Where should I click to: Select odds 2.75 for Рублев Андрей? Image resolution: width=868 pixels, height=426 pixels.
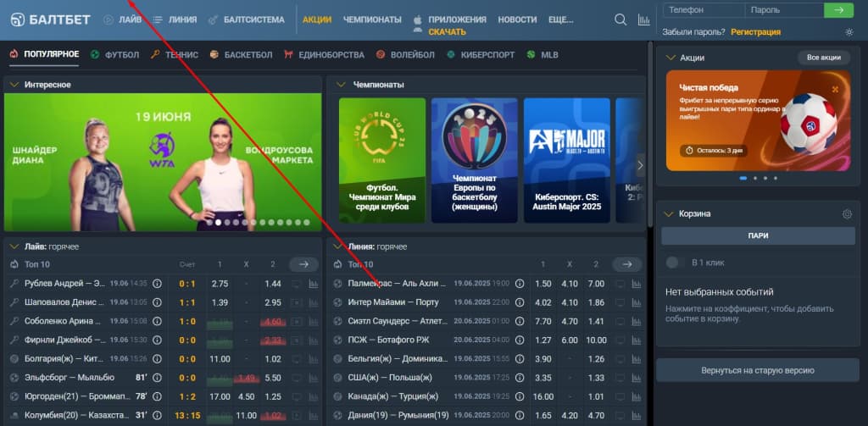point(220,284)
